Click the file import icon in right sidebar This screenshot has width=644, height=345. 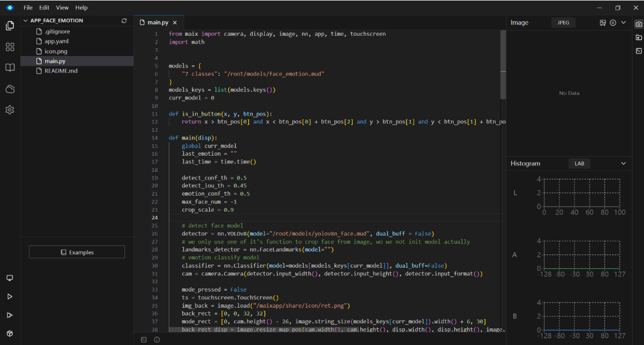(x=639, y=37)
